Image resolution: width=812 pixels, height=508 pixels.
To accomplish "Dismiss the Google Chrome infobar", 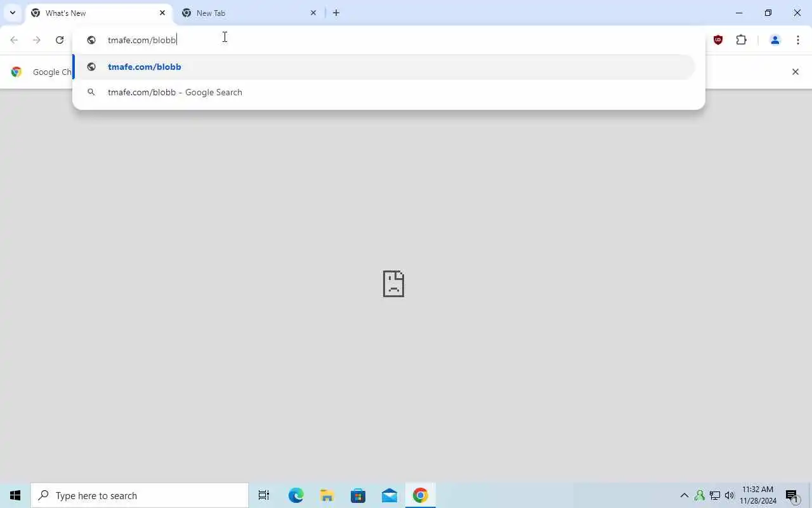I will point(795,72).
